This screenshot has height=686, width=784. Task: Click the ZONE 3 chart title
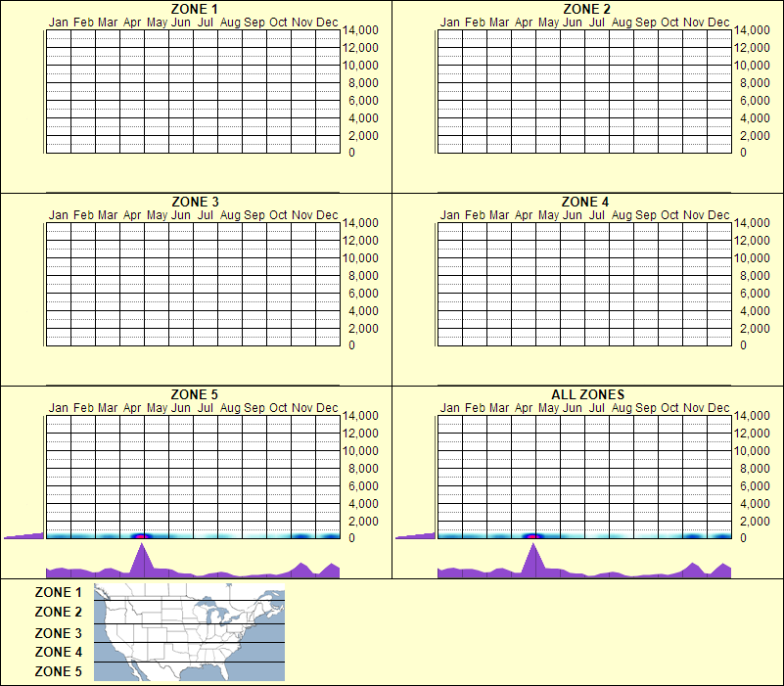tap(195, 202)
